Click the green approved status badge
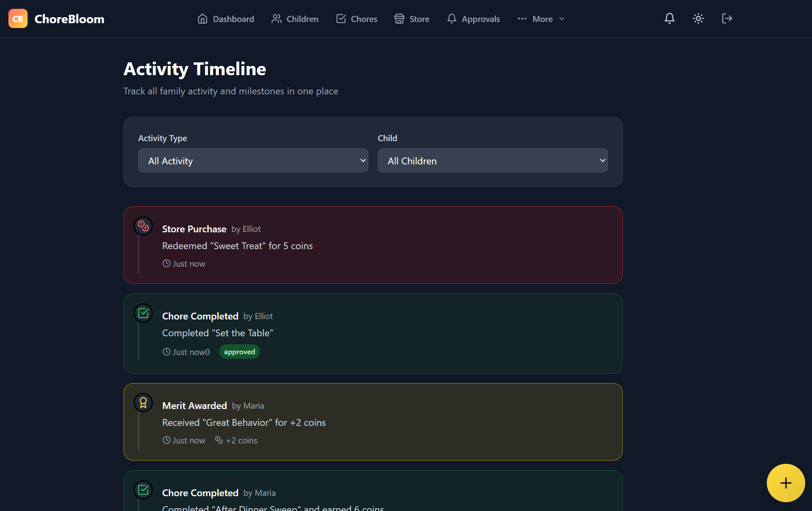Screen dimensions: 812x511 [239, 352]
